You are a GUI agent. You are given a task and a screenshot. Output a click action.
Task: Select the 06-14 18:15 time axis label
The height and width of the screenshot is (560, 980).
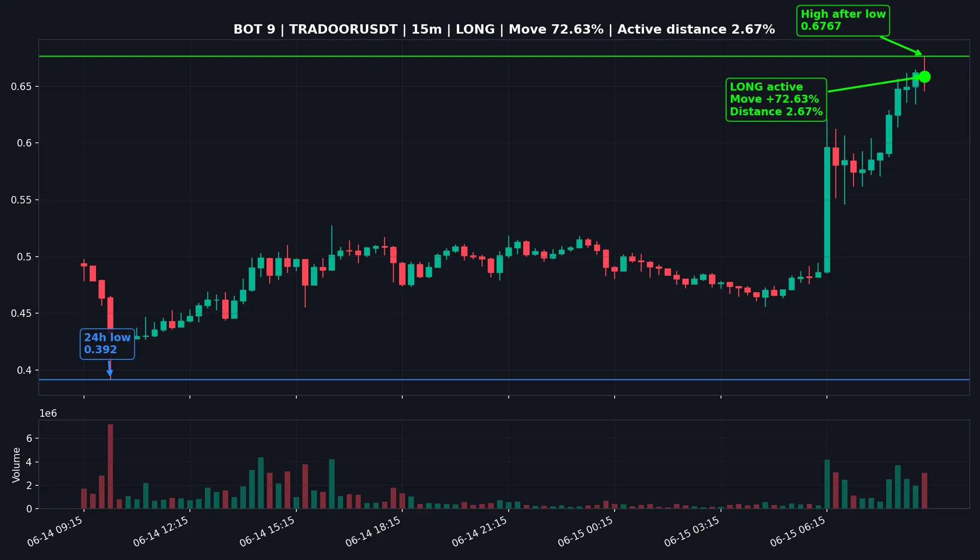pos(373,532)
